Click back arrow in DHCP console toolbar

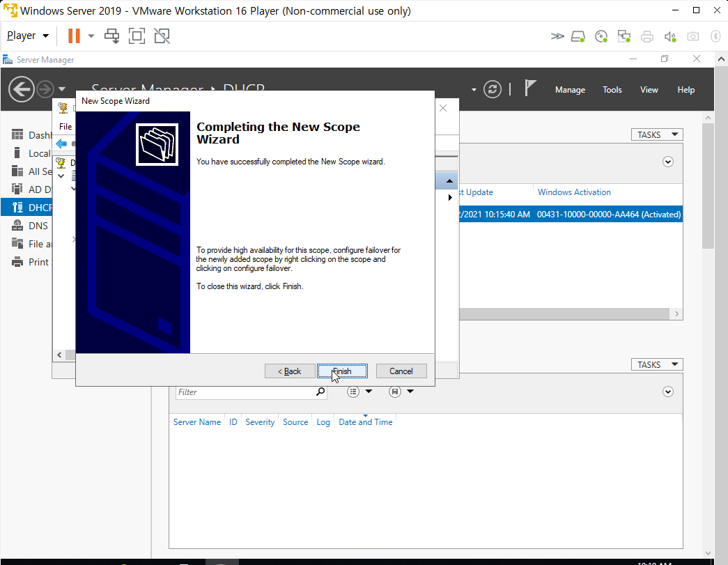61,144
